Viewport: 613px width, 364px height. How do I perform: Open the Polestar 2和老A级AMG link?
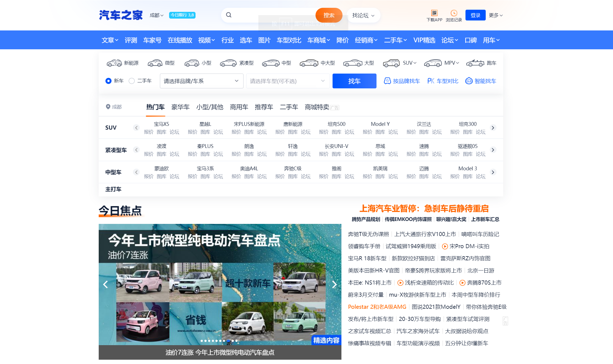click(x=377, y=307)
